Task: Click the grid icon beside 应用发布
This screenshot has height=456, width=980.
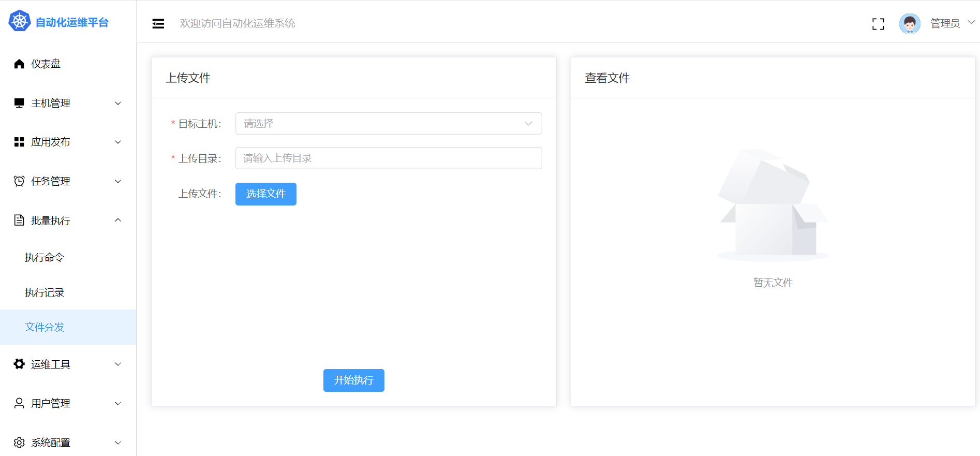Action: pos(19,142)
